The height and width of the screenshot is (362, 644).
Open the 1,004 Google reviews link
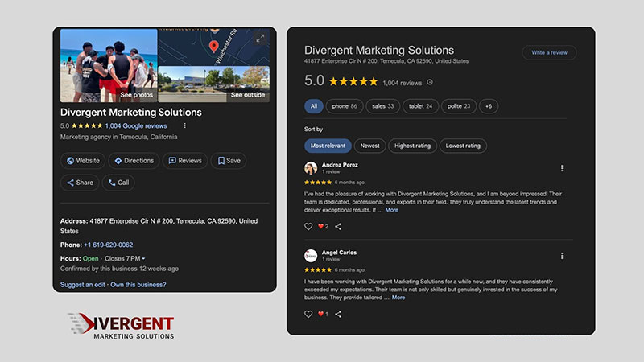click(x=136, y=125)
